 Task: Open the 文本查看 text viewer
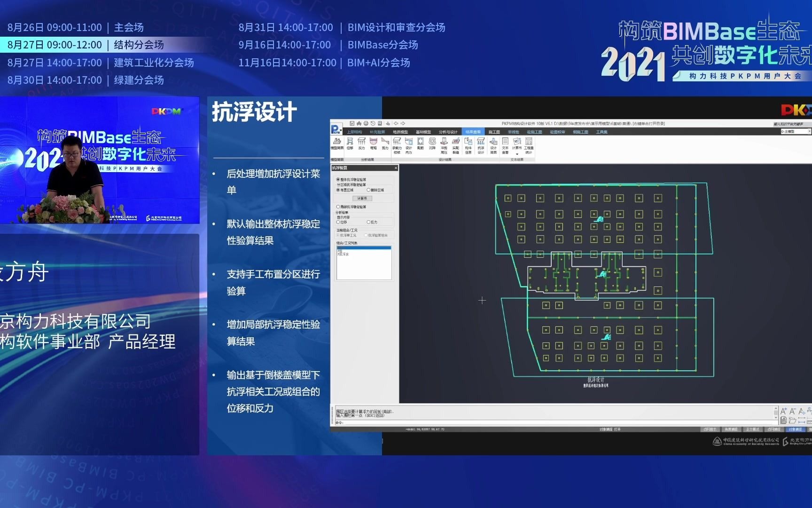(x=505, y=146)
